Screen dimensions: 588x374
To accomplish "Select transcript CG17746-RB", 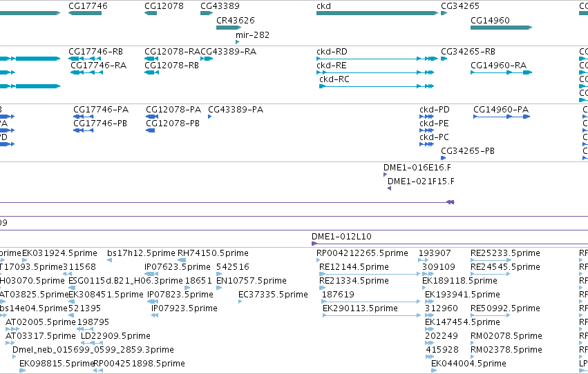I will pos(86,59).
